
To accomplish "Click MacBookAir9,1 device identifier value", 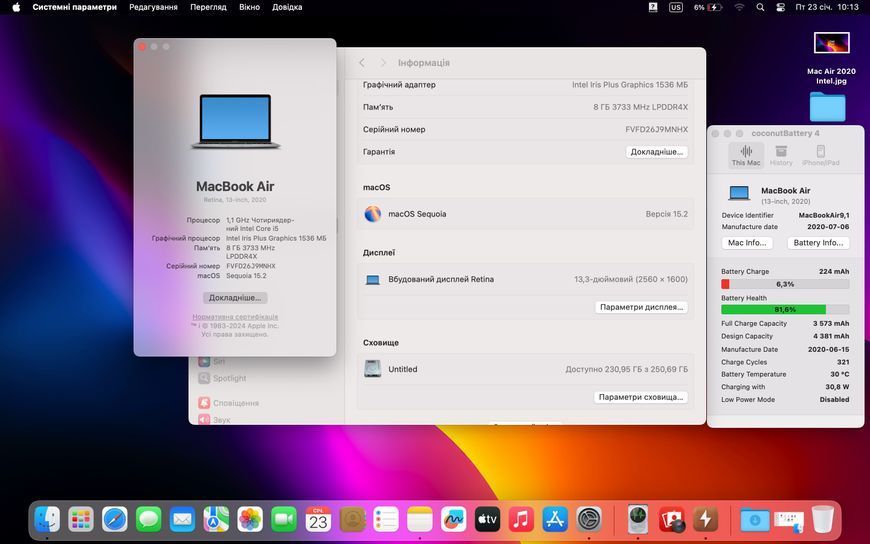I will click(x=823, y=215).
